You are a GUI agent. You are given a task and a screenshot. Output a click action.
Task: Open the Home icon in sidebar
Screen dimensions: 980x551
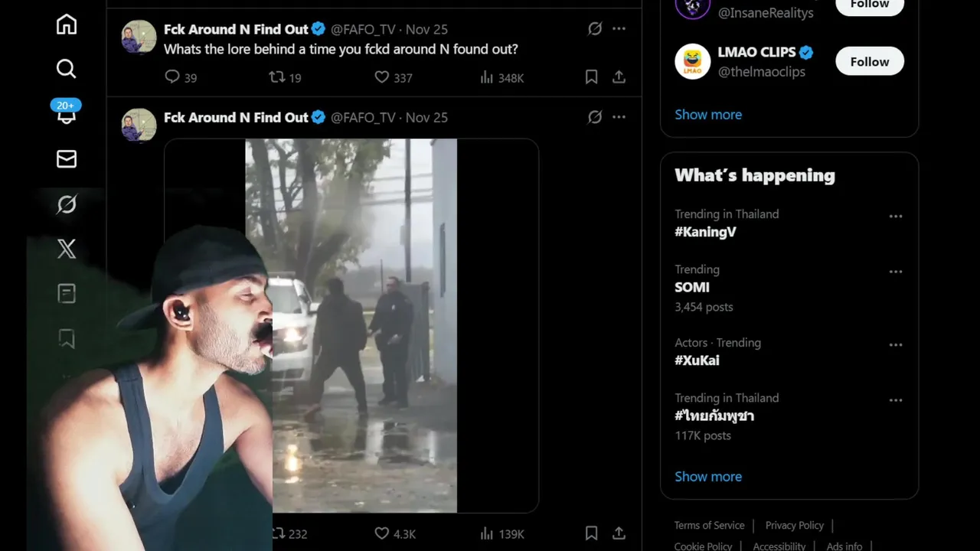[x=67, y=24]
